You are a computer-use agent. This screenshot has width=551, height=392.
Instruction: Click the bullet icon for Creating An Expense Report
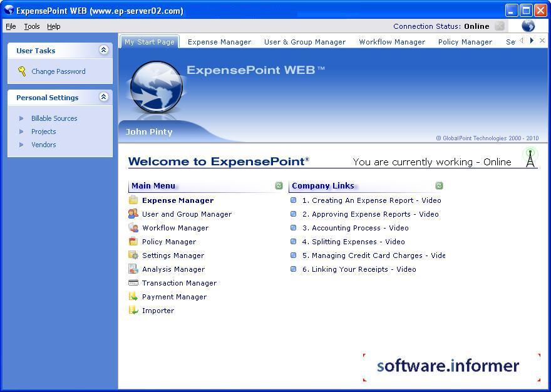tap(294, 200)
